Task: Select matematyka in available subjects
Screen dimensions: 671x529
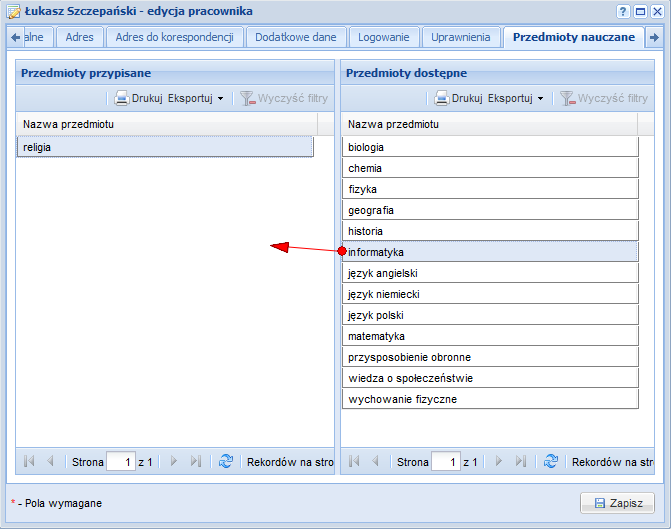Action: click(490, 336)
